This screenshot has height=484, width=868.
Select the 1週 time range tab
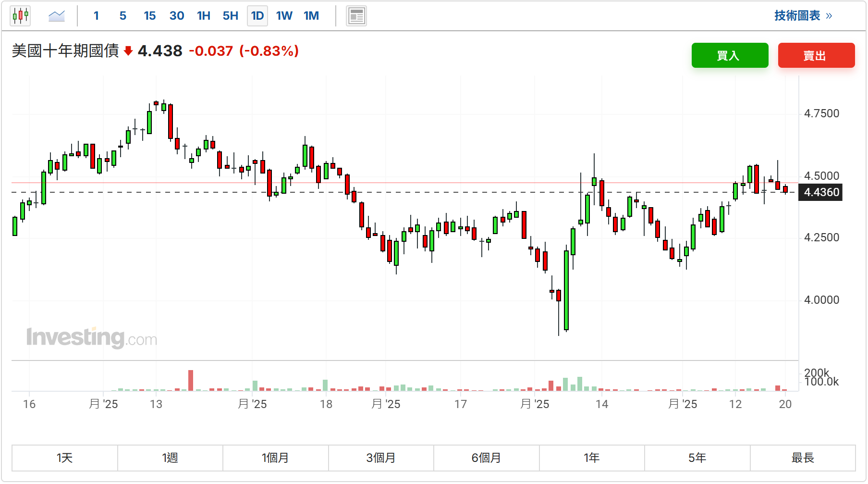click(x=170, y=458)
